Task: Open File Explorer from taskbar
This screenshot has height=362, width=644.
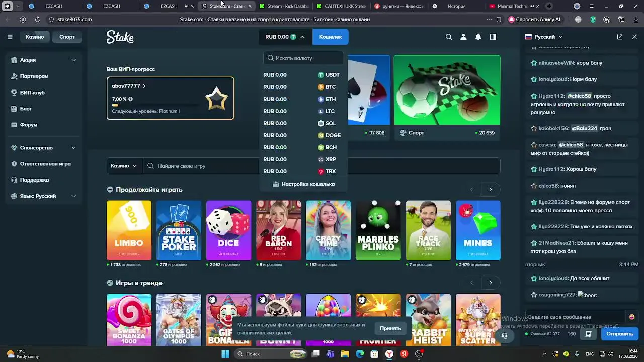Action: click(345, 354)
